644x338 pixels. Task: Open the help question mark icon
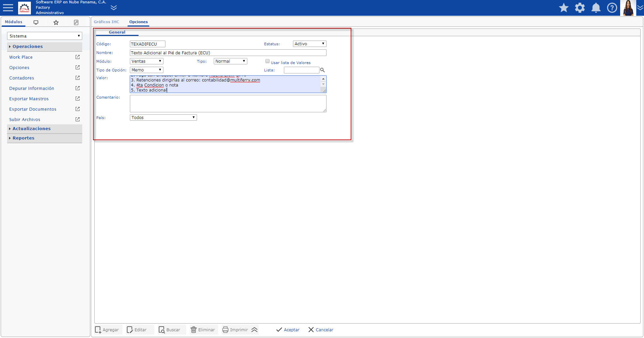point(612,8)
